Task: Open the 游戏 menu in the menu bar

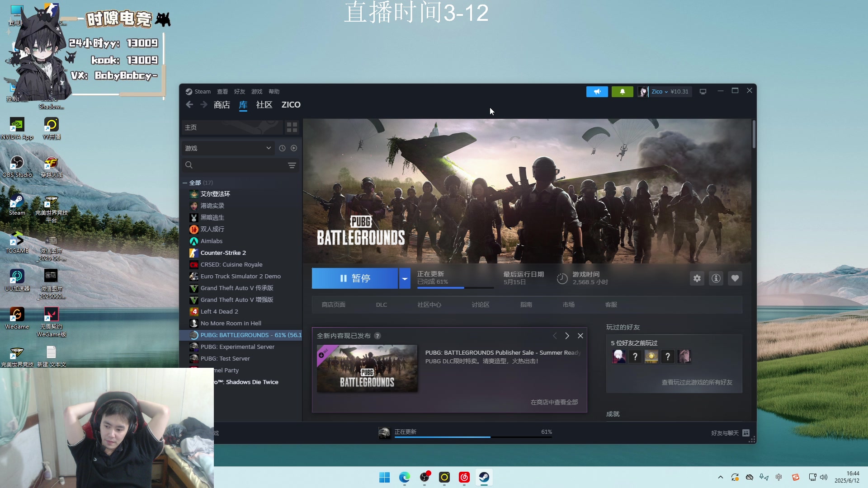Action: coord(257,92)
